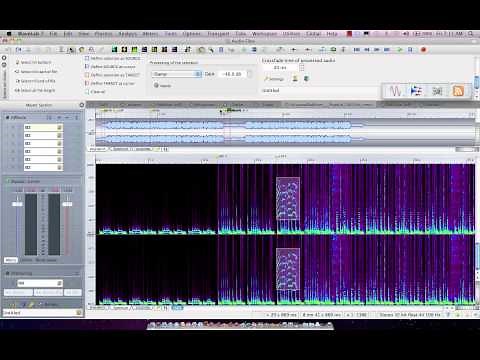Select the highlighted Spectrum tab below lower display
The image size is (480, 360).
point(177,308)
